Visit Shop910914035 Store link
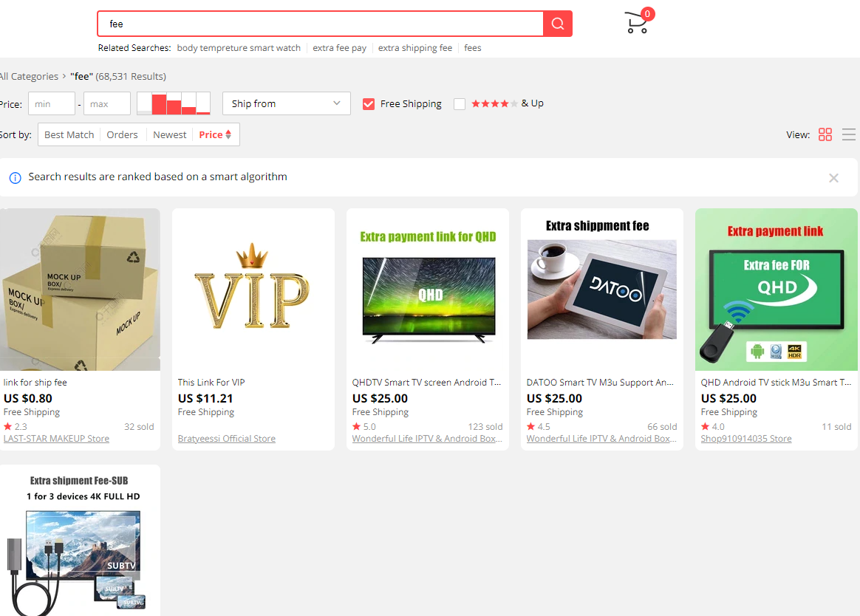The height and width of the screenshot is (616, 860). tap(746, 438)
